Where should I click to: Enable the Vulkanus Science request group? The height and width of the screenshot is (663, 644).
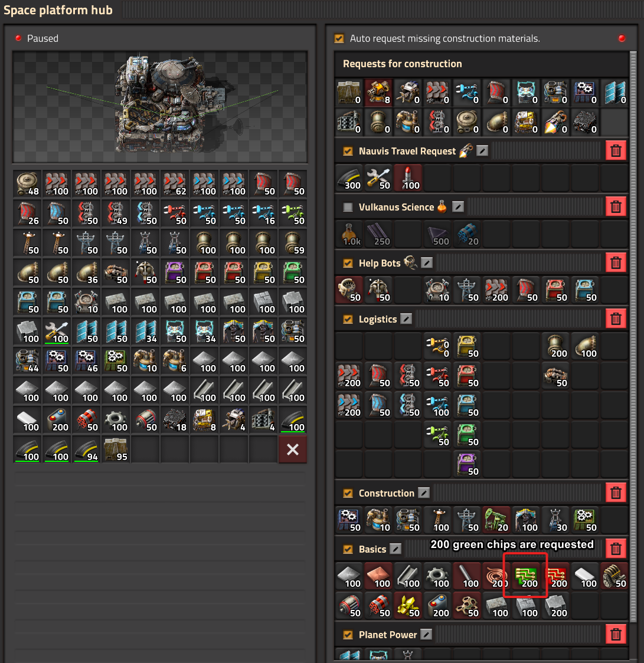coord(348,207)
